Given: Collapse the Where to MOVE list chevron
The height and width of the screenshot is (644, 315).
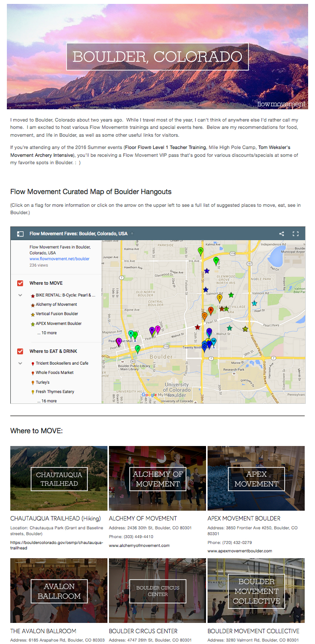Looking at the screenshot, I should (x=20, y=296).
